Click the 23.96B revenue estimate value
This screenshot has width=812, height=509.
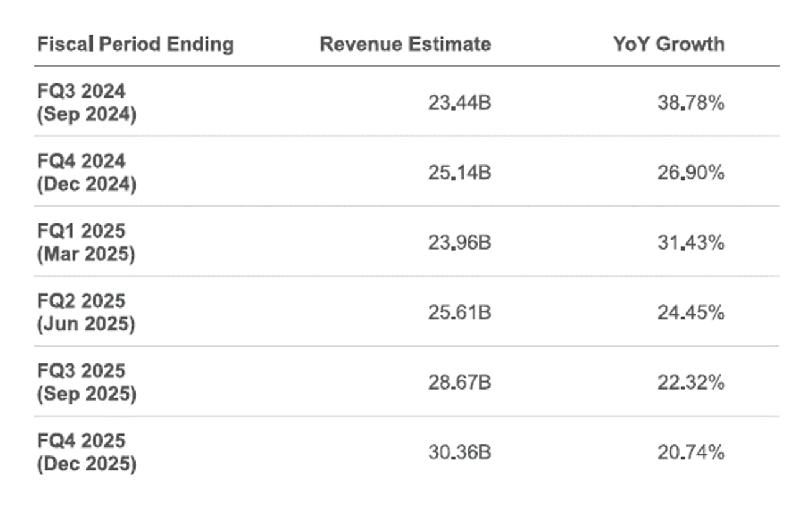coord(459,243)
